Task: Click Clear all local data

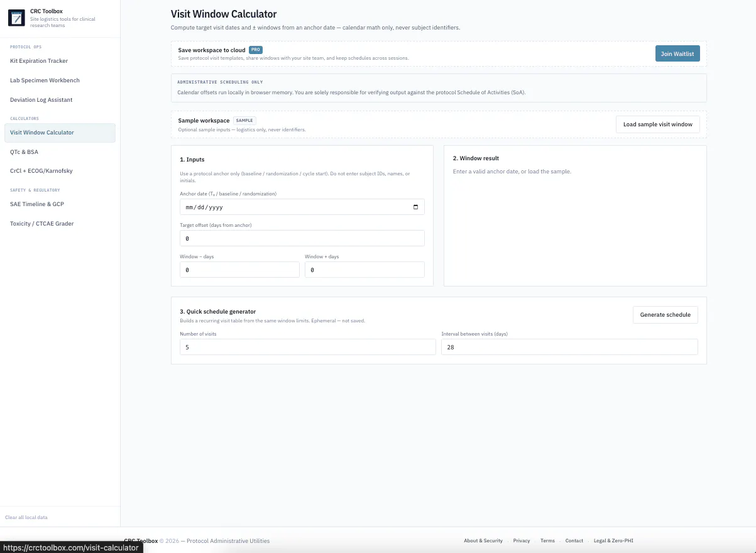Action: 26,517
